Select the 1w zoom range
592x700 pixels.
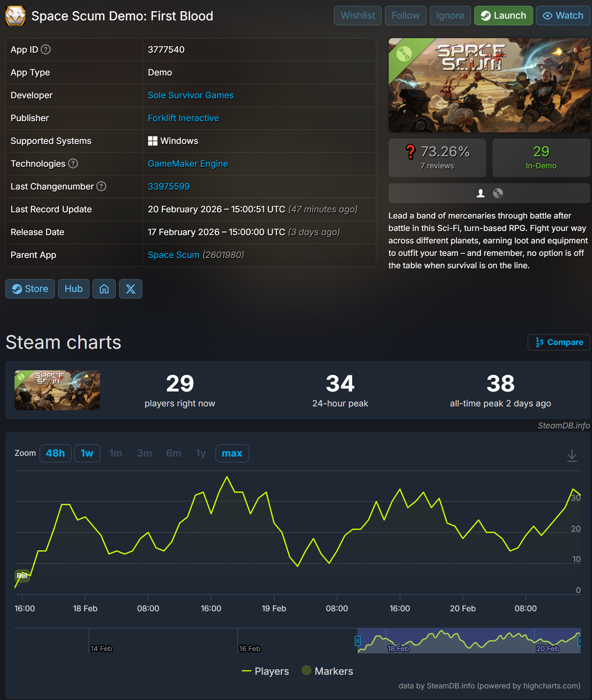pos(87,453)
